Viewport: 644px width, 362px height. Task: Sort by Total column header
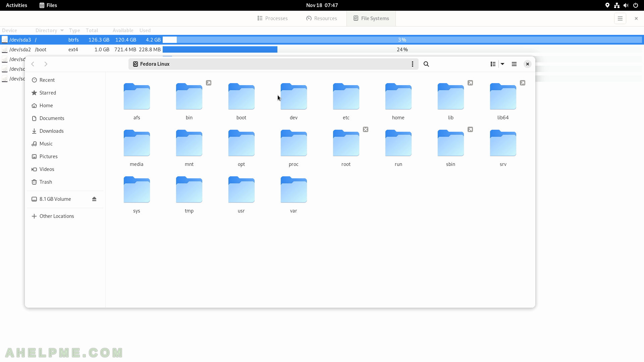92,31
